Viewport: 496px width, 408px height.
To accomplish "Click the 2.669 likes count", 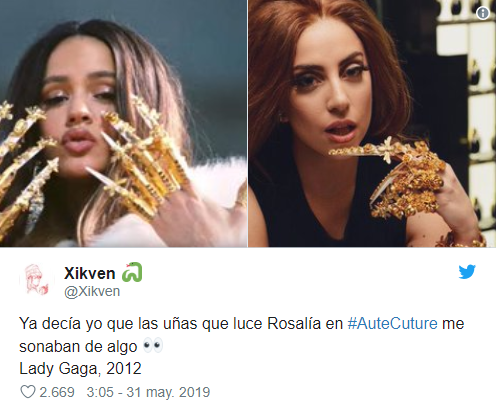I will pos(57,392).
